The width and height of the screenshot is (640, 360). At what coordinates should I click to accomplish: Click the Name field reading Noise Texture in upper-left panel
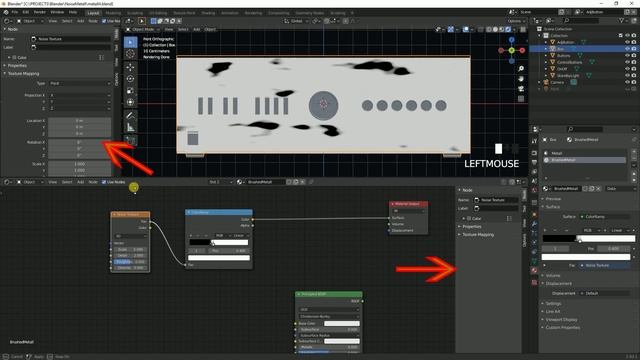(71, 39)
